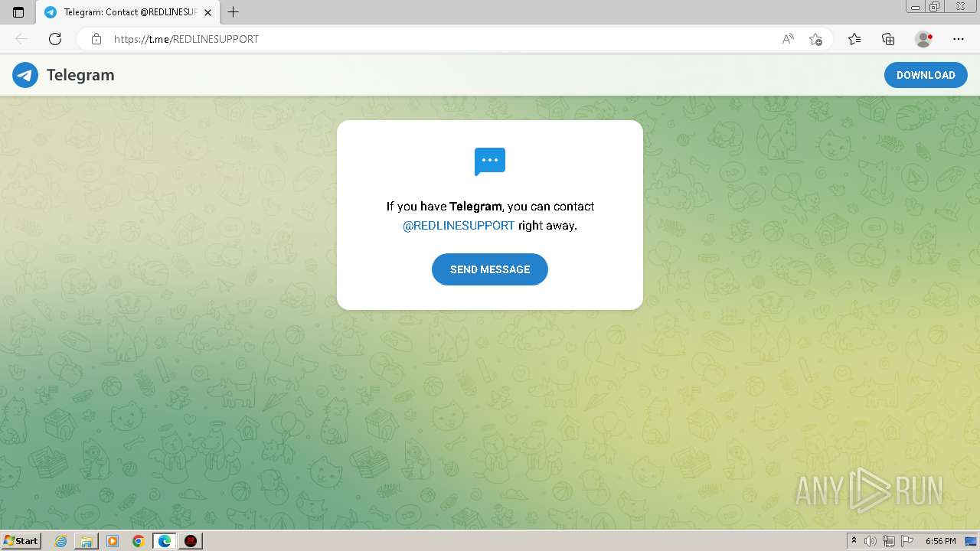The width and height of the screenshot is (980, 551).
Task: Click the Telegram header title text
Action: 80,75
